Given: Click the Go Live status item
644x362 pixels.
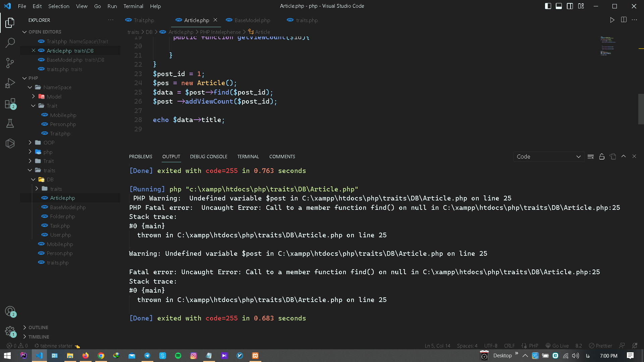Looking at the screenshot, I should tap(557, 346).
